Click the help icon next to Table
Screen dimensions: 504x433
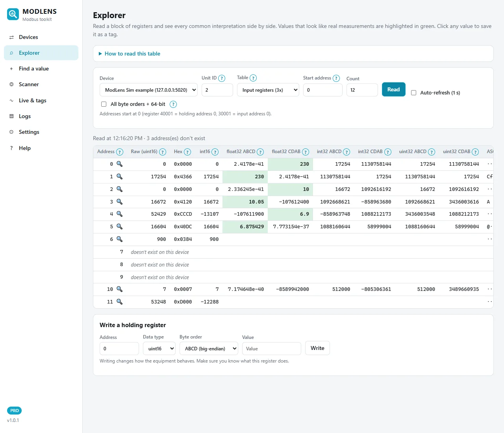[x=253, y=78]
